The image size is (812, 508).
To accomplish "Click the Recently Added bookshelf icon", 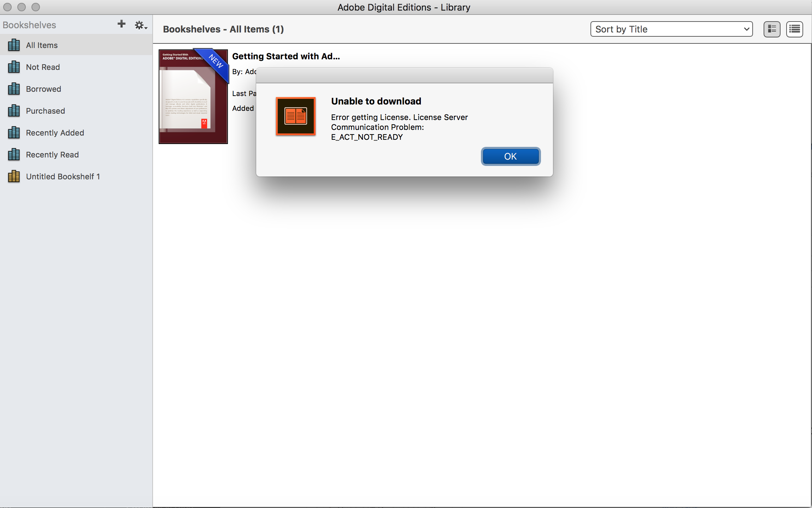I will pyautogui.click(x=14, y=132).
